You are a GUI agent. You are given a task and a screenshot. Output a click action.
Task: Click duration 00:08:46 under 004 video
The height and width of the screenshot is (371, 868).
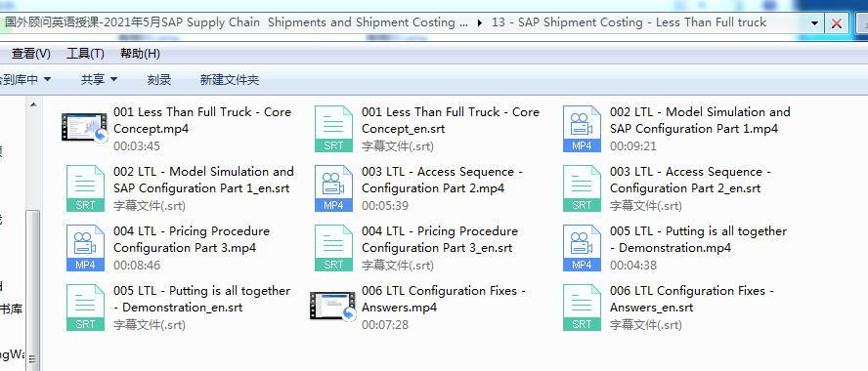click(137, 265)
